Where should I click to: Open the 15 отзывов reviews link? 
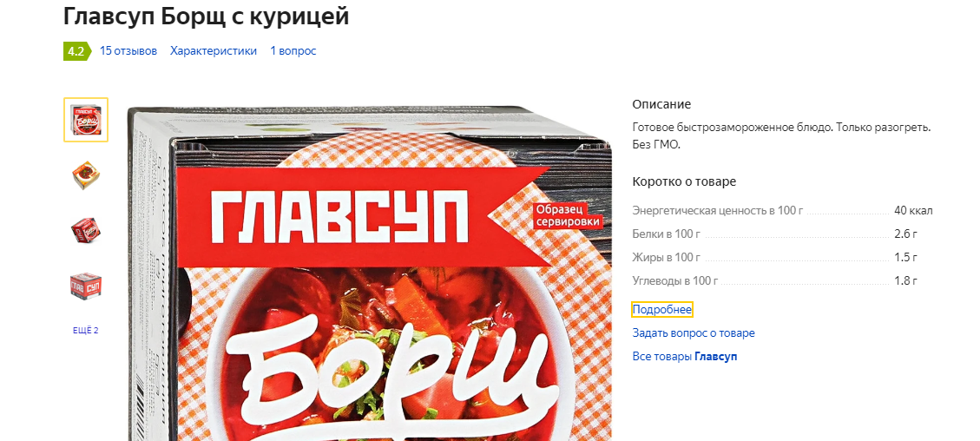coord(128,51)
